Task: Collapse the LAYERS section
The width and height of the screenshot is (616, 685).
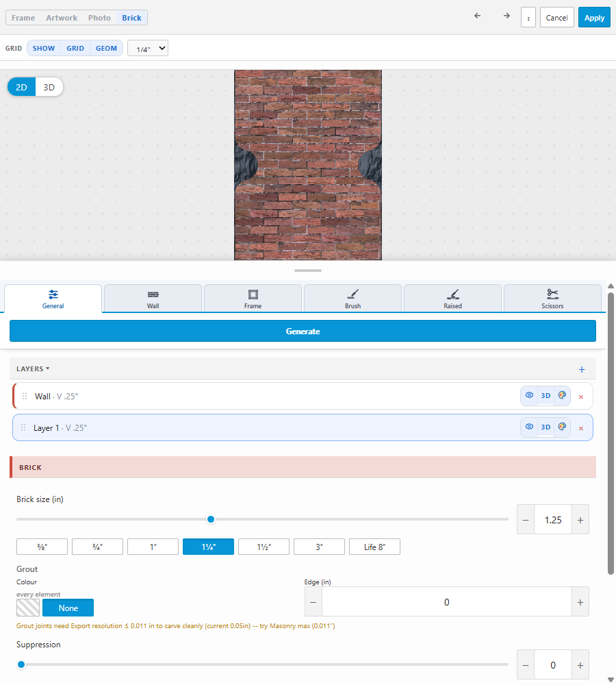Action: pos(33,369)
